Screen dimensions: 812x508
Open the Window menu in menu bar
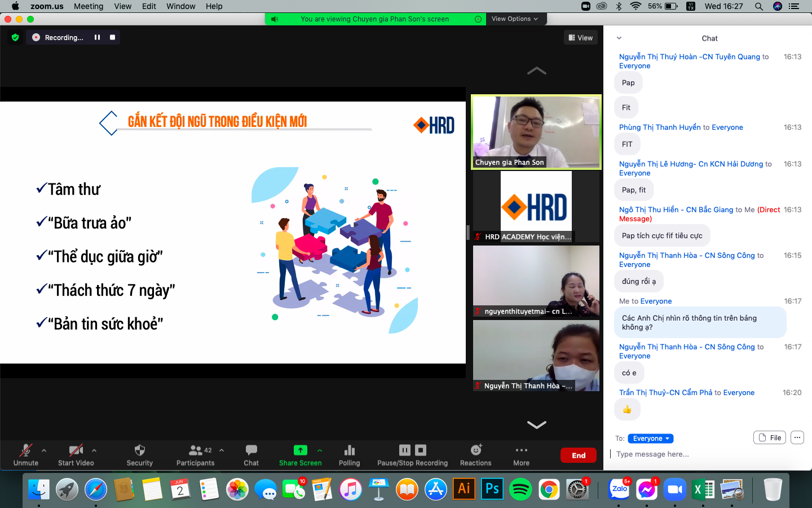click(x=181, y=6)
